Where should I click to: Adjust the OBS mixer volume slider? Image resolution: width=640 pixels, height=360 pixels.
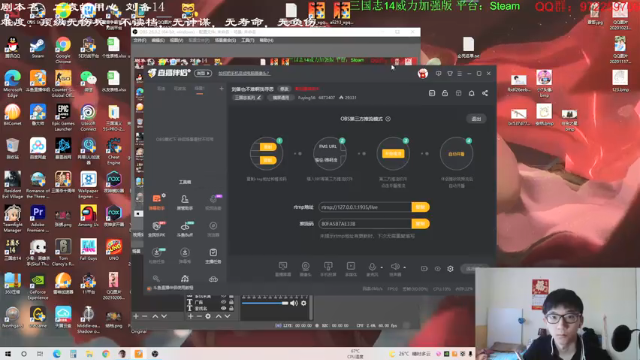tap(265, 303)
